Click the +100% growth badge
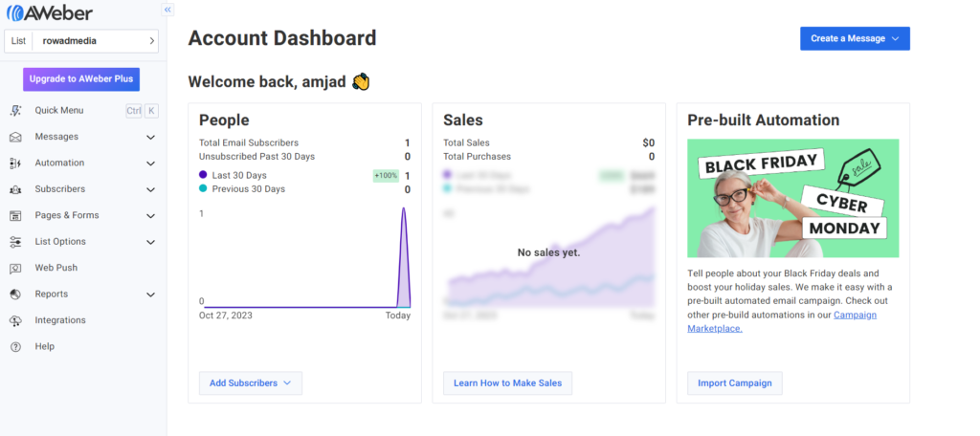Image resolution: width=980 pixels, height=436 pixels. 386,176
